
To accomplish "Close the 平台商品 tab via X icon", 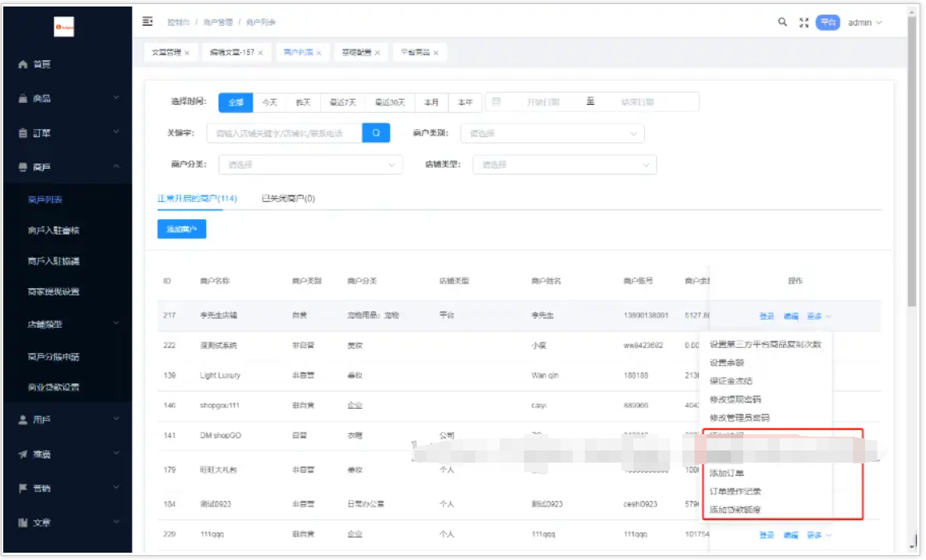I will click(x=435, y=53).
